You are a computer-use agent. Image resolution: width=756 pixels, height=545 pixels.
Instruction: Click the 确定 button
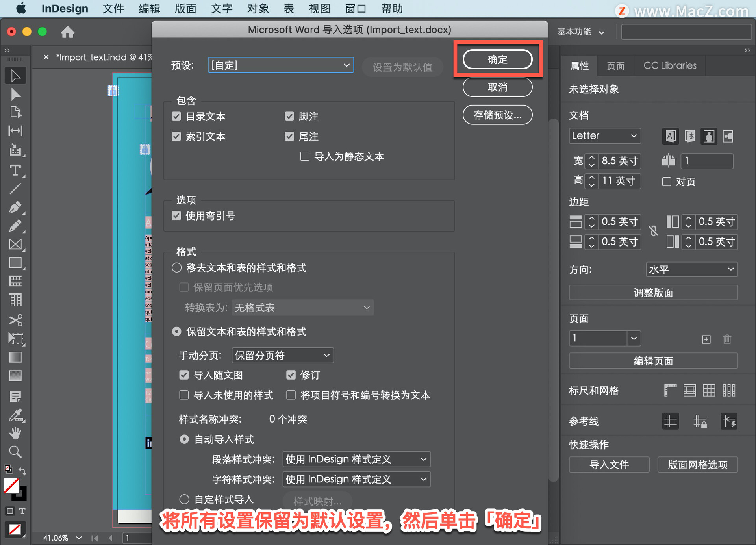point(497,59)
